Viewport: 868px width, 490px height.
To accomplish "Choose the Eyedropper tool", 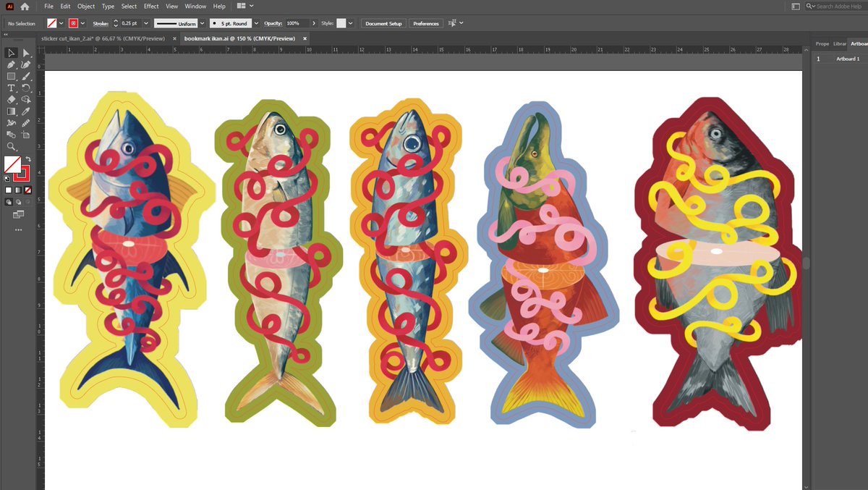I will point(26,111).
